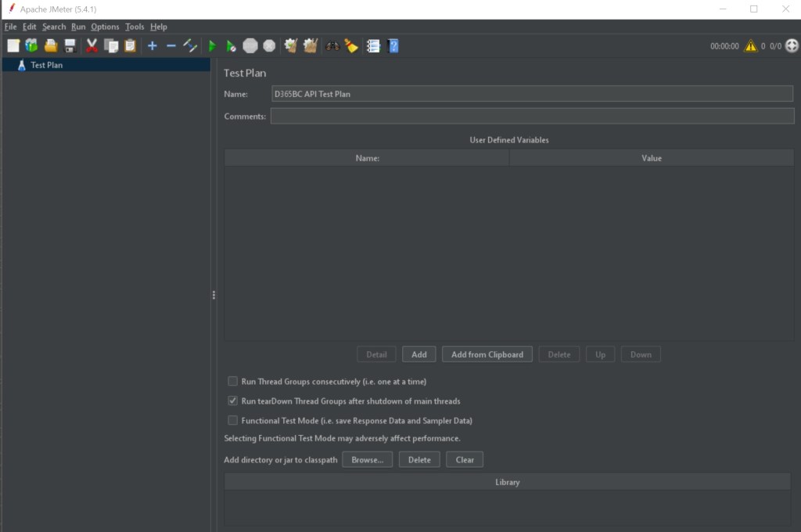Click the Comments input field
This screenshot has height=532, width=801.
click(532, 117)
